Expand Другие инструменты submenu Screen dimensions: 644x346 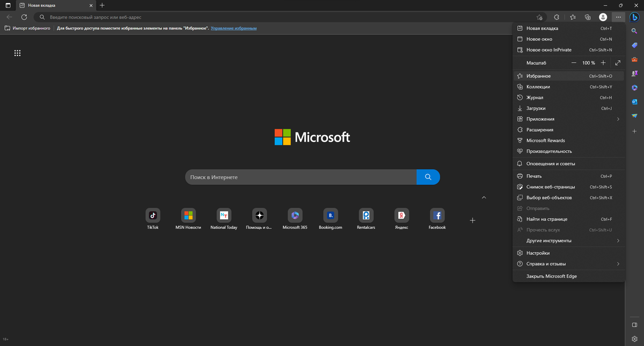[x=569, y=241]
